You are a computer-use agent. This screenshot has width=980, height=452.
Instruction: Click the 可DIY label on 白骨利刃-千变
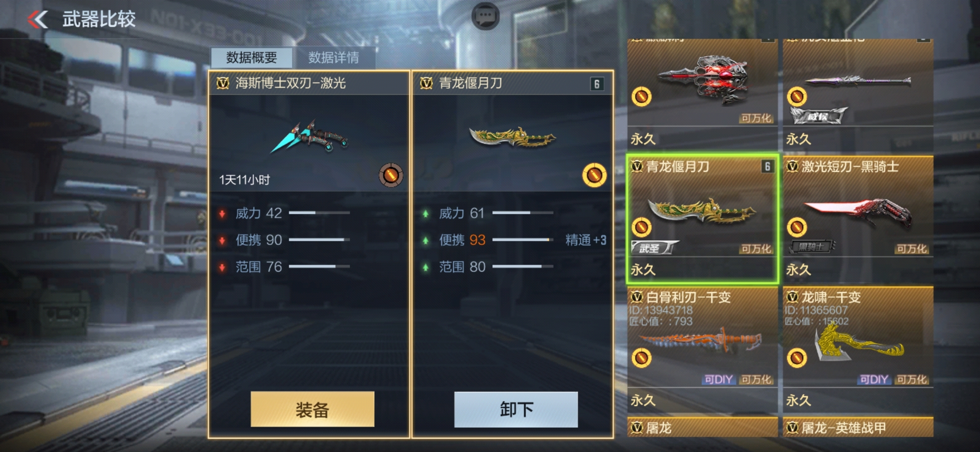pyautogui.click(x=718, y=379)
